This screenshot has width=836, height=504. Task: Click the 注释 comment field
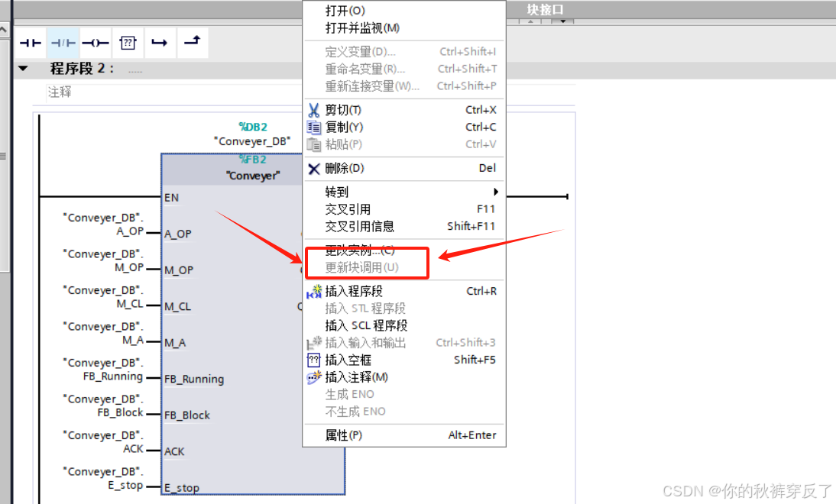[58, 93]
